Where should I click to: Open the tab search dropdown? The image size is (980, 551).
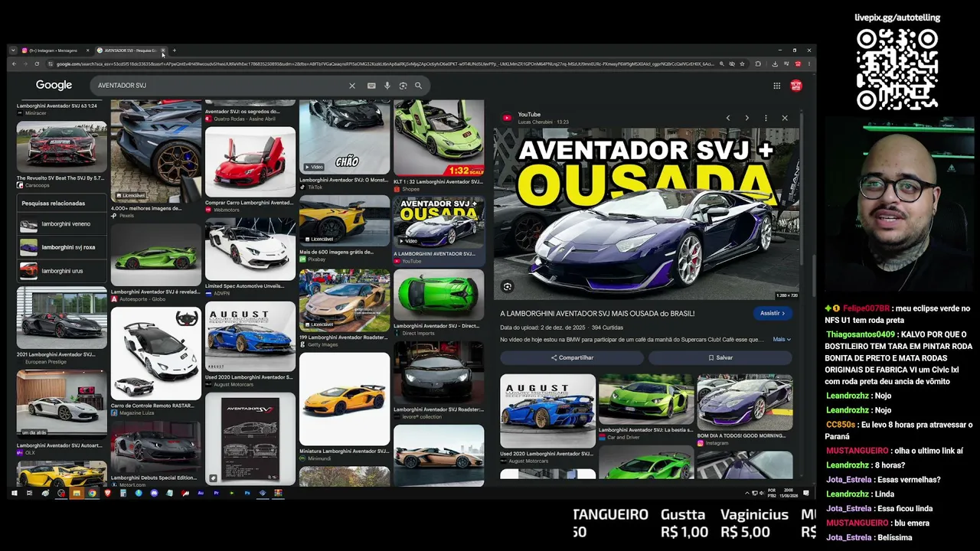13,51
